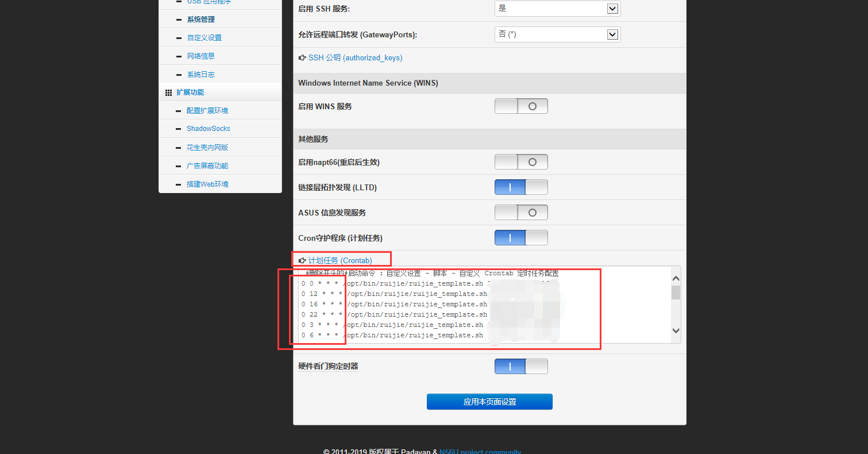Screen dimensions: 868x454
Task: Toggle ASUS 信息发现服务 switch
Action: coord(520,213)
